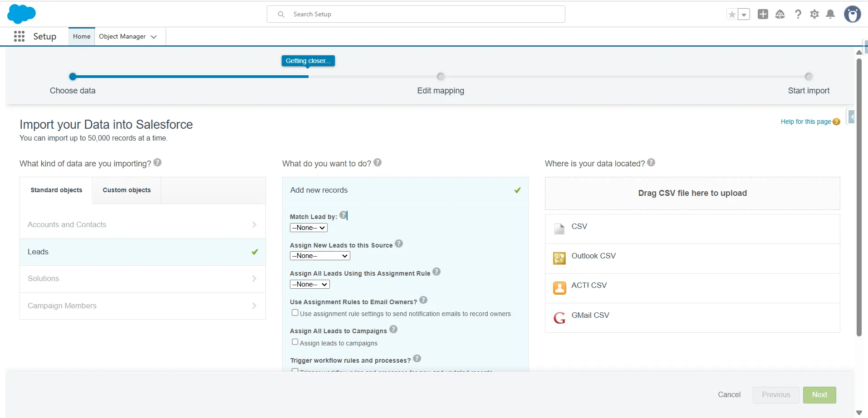Click the 'Getting closer...' tooltip badge
The image size is (868, 418).
tap(308, 61)
